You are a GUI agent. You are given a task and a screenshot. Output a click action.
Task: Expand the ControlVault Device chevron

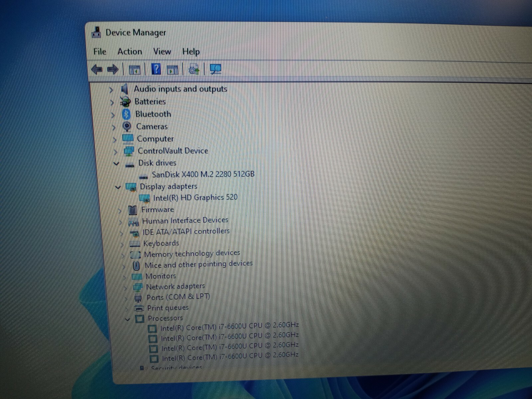point(116,152)
